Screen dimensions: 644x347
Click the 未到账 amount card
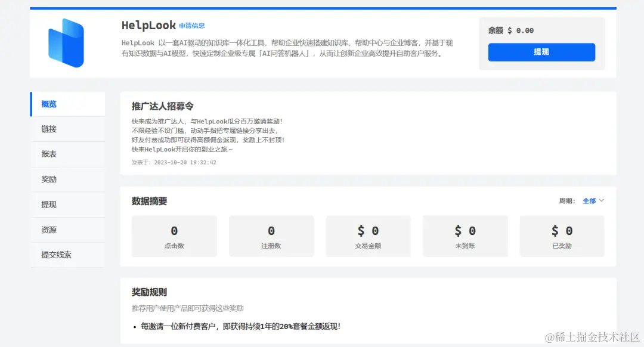point(465,236)
